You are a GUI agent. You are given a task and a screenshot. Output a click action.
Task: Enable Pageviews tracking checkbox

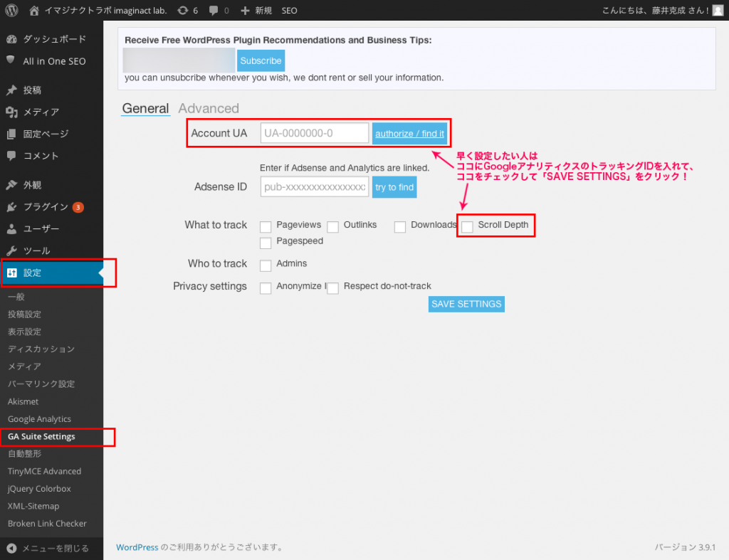tap(266, 227)
